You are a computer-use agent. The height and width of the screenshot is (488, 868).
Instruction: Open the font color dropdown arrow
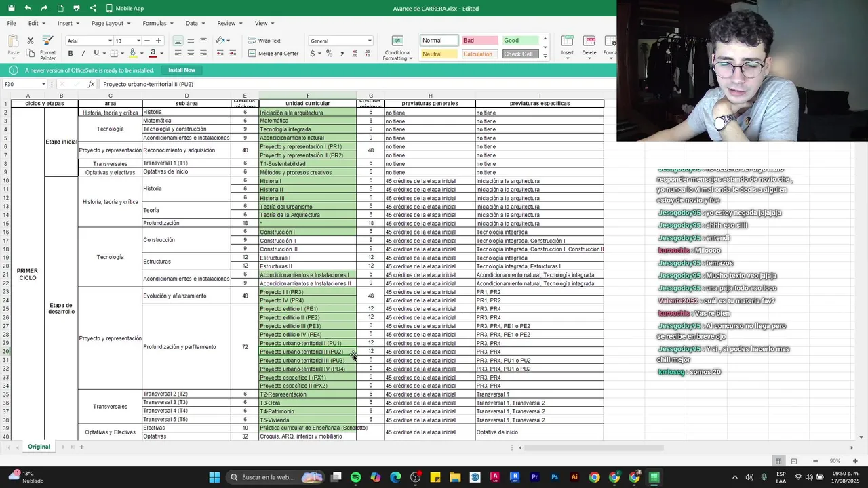161,53
